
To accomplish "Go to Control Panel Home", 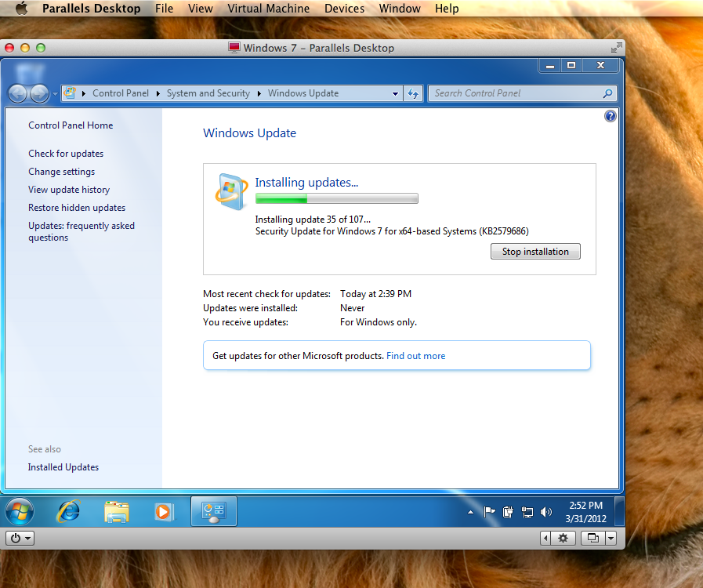I will tap(71, 125).
